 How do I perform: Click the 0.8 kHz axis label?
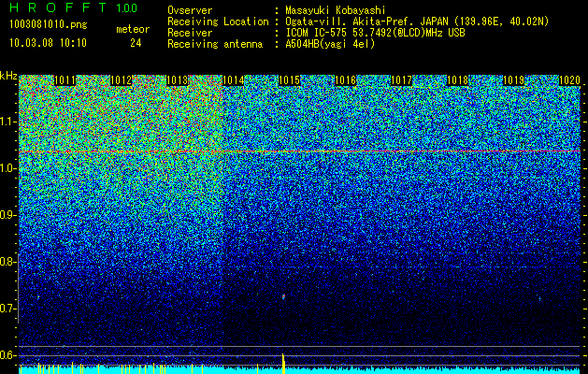pos(7,262)
